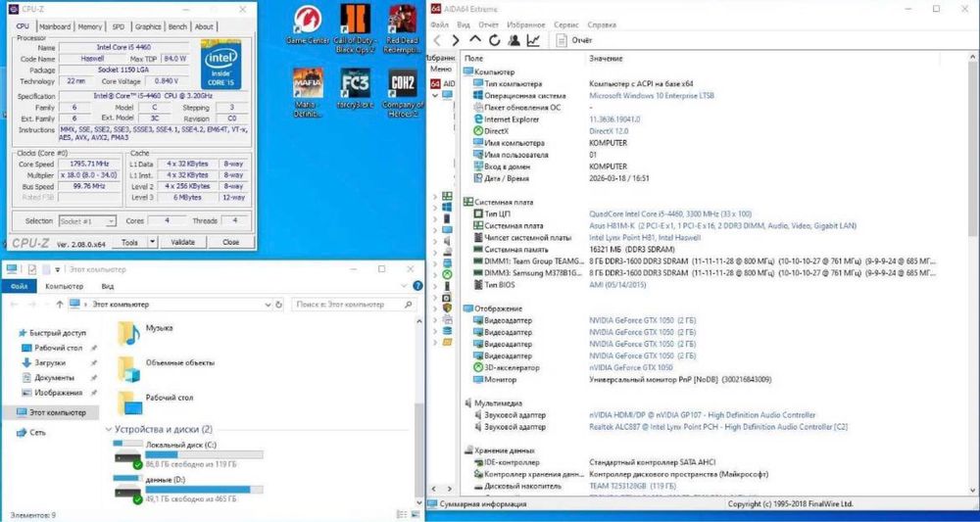Switch to CPU-Z SPD tab
The height and width of the screenshot is (522, 980).
pyautogui.click(x=119, y=26)
